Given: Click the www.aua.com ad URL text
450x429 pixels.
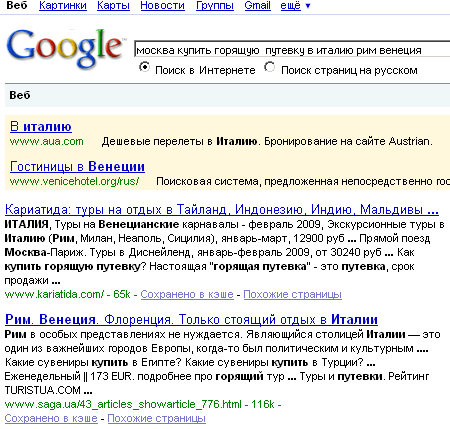Looking at the screenshot, I should coord(46,142).
